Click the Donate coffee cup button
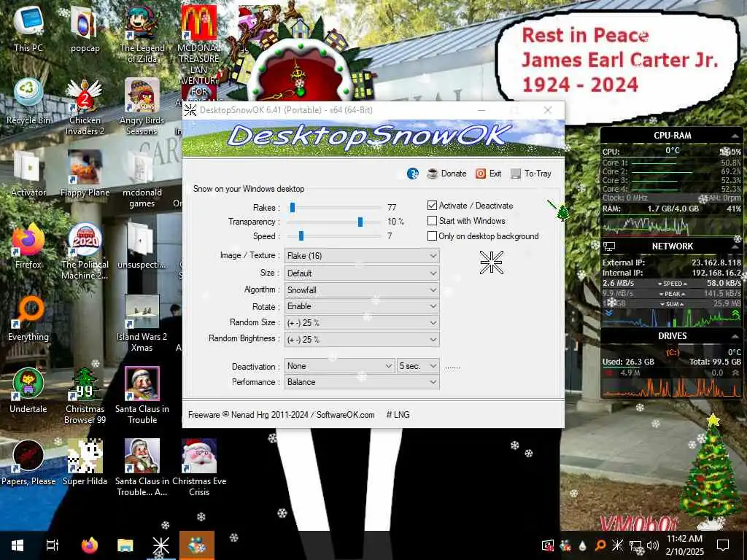The width and height of the screenshot is (747, 560). coord(446,174)
